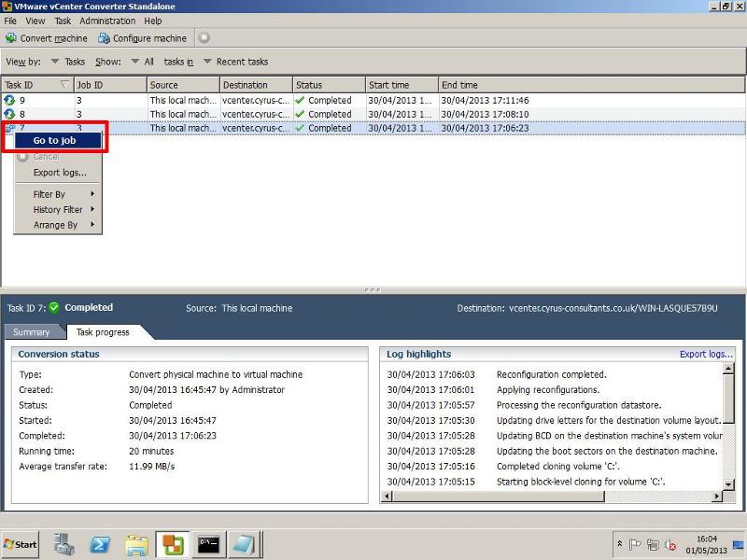
Task: Click the green status icon beside Task ID 7
Action: click(54, 308)
